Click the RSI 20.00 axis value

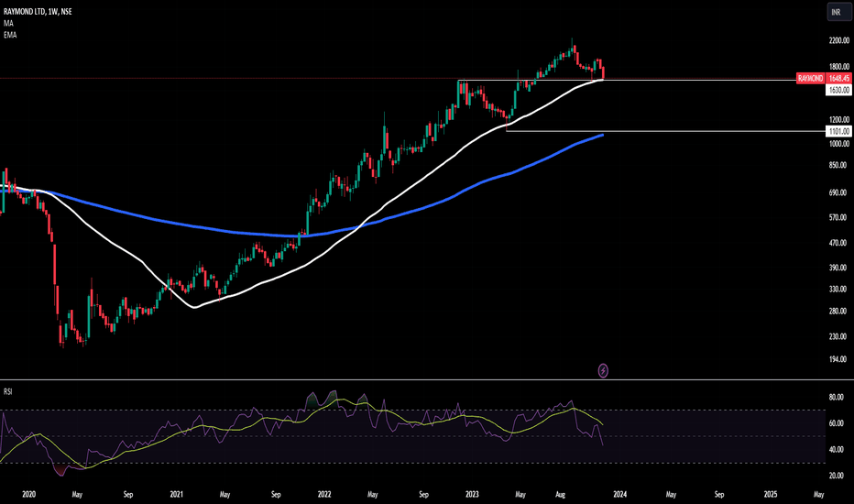[x=836, y=476]
